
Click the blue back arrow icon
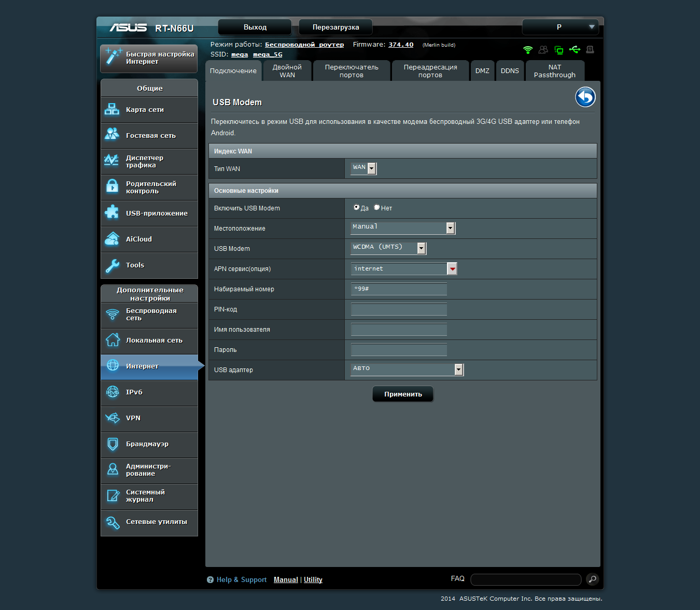[x=585, y=97]
